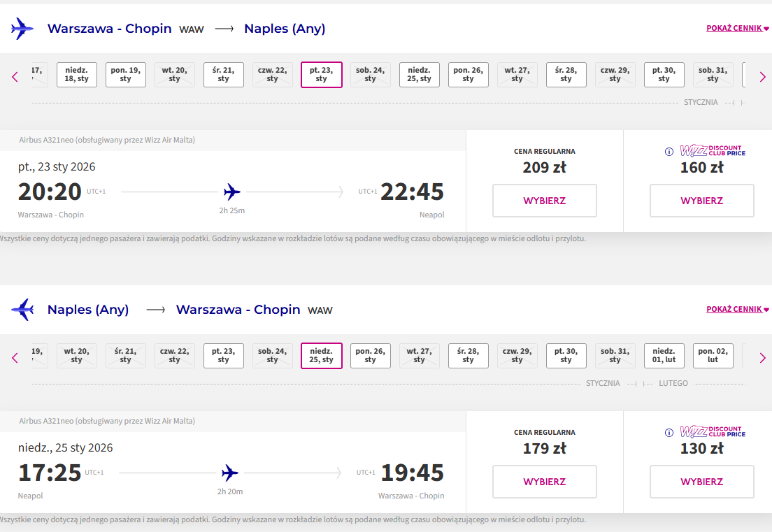Choose return regular price 179 zł WYBIERZ

pos(545,482)
